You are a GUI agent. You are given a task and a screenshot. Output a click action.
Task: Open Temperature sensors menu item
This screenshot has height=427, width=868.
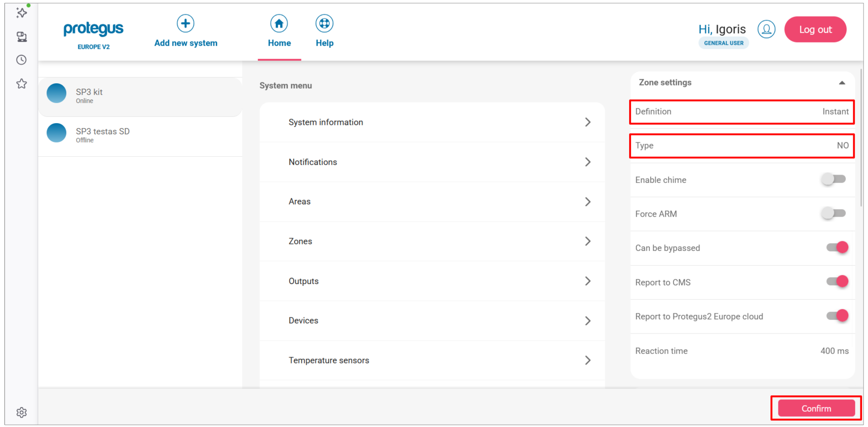click(432, 360)
